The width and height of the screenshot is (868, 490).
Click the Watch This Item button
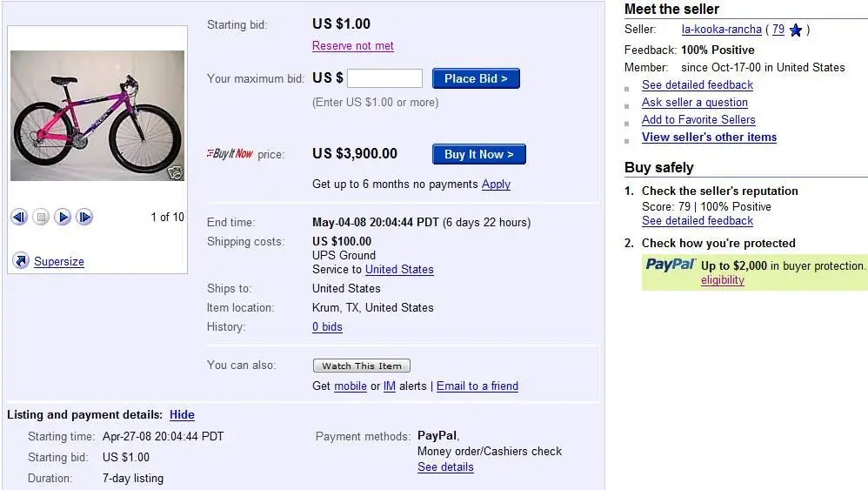[x=362, y=366]
